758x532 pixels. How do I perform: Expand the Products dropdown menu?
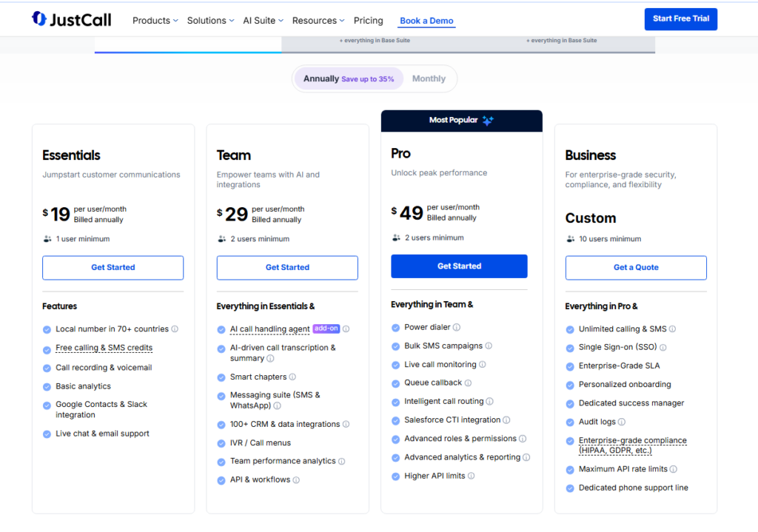[x=155, y=21]
